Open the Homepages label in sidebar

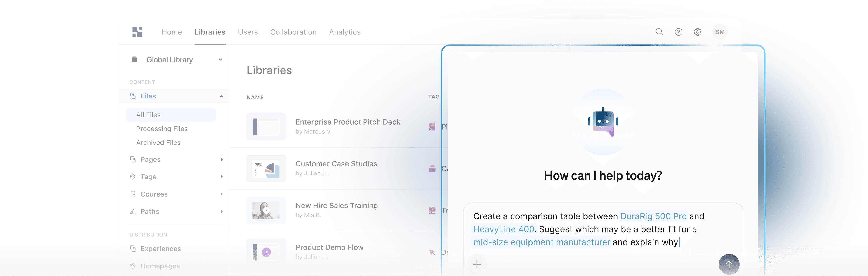click(x=160, y=266)
